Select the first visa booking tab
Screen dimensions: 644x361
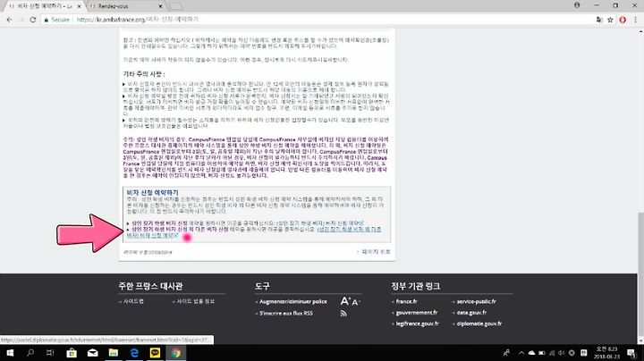[x=44, y=6]
